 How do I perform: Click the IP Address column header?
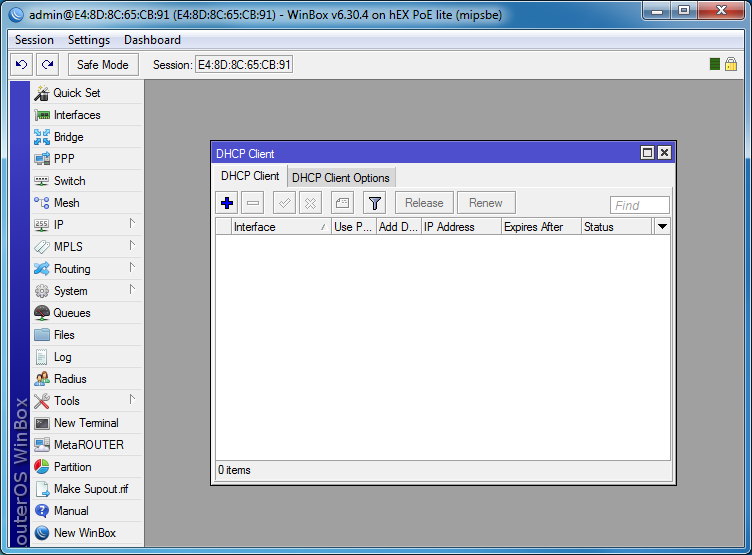(461, 226)
